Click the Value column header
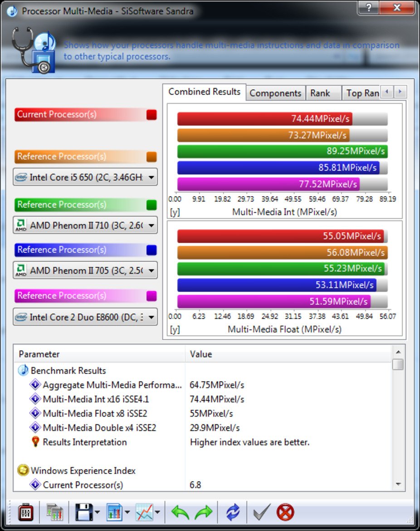The image size is (420, 531). pyautogui.click(x=288, y=354)
